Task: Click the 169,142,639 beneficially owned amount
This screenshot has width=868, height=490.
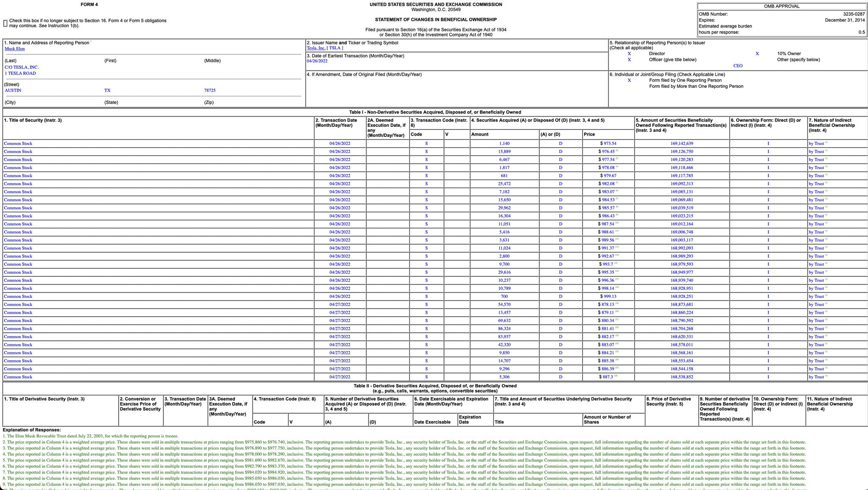Action: tap(682, 144)
